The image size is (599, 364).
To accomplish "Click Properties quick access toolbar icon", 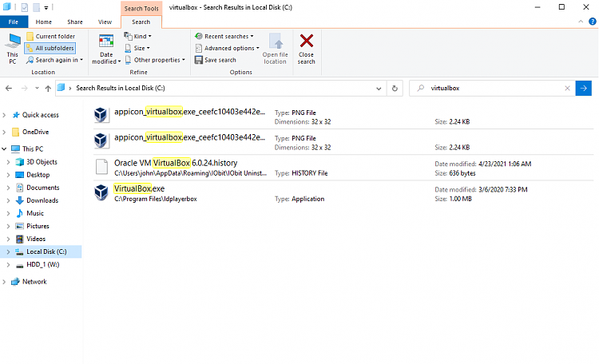I will pyautogui.click(x=25, y=7).
